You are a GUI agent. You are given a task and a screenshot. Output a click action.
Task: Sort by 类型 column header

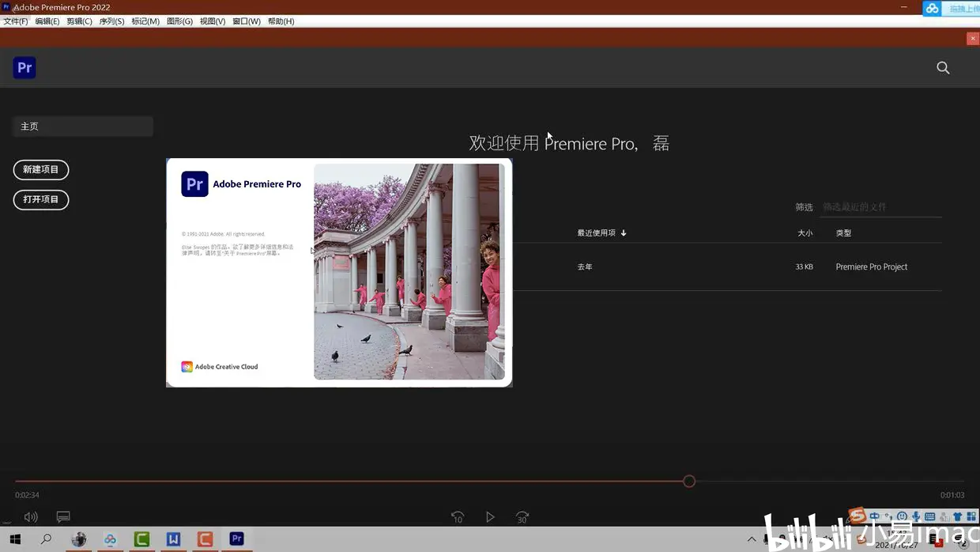tap(843, 233)
